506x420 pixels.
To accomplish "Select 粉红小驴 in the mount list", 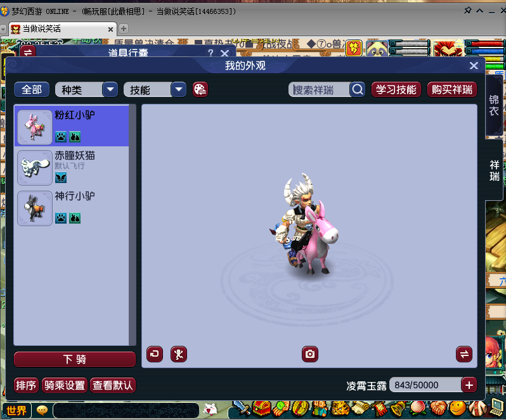I will click(72, 126).
